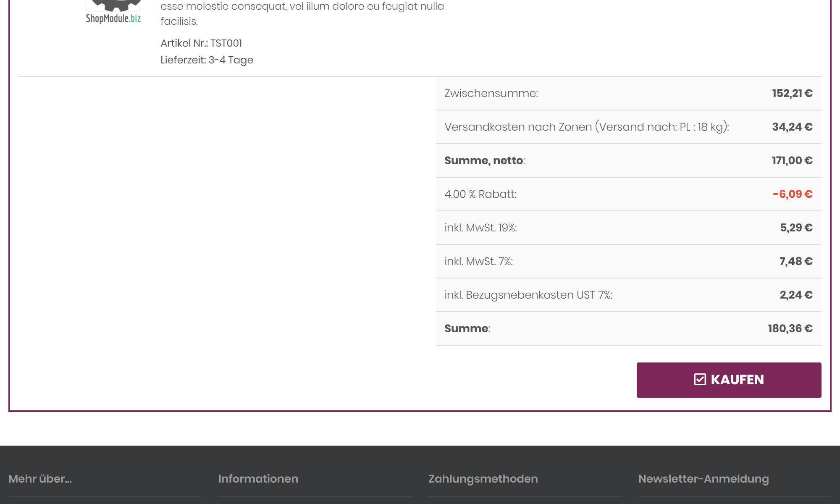Click the 152,21 € subtotal amount

[x=792, y=93]
